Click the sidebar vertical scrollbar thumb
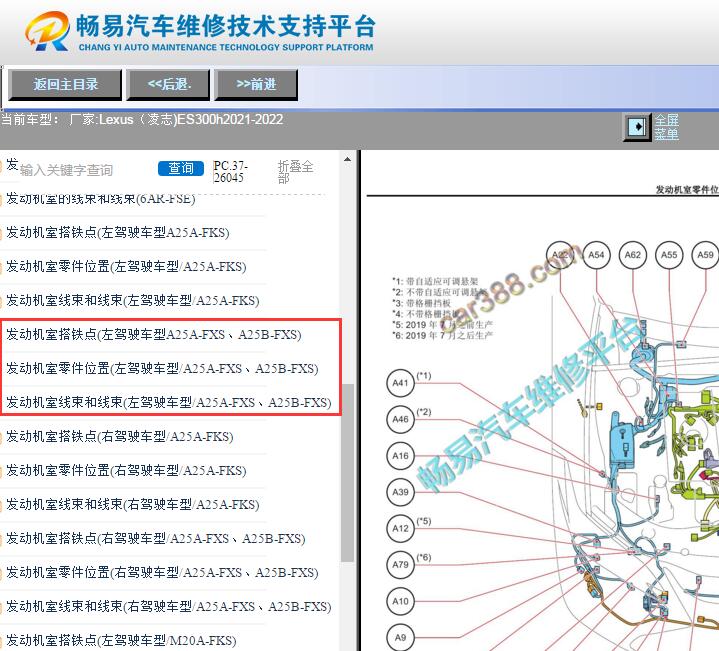719x651 pixels. tap(348, 472)
